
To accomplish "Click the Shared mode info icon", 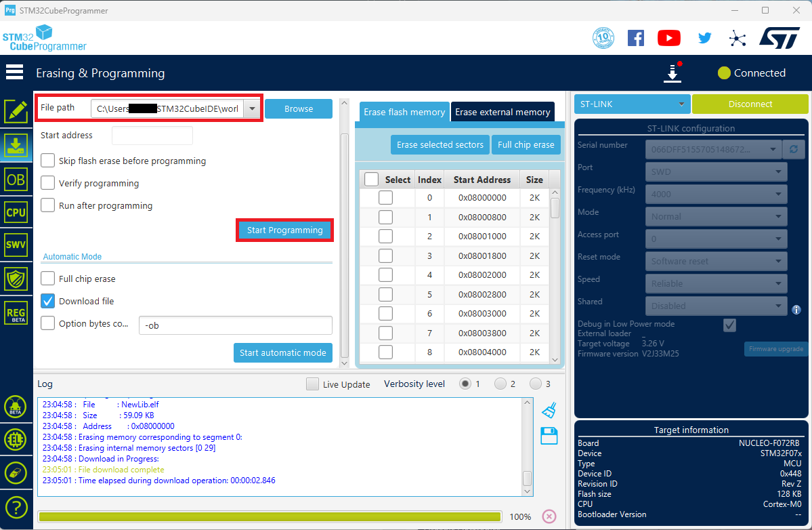I will [x=796, y=310].
